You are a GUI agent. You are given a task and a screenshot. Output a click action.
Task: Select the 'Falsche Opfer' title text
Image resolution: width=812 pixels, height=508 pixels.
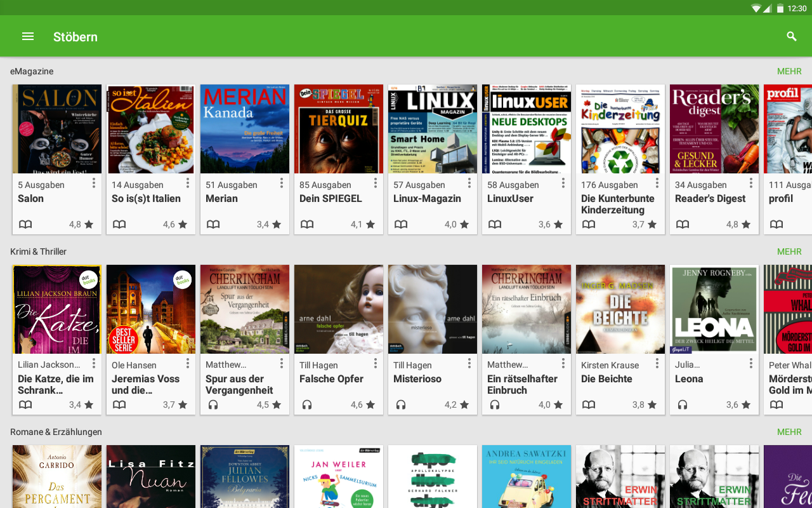point(331,379)
